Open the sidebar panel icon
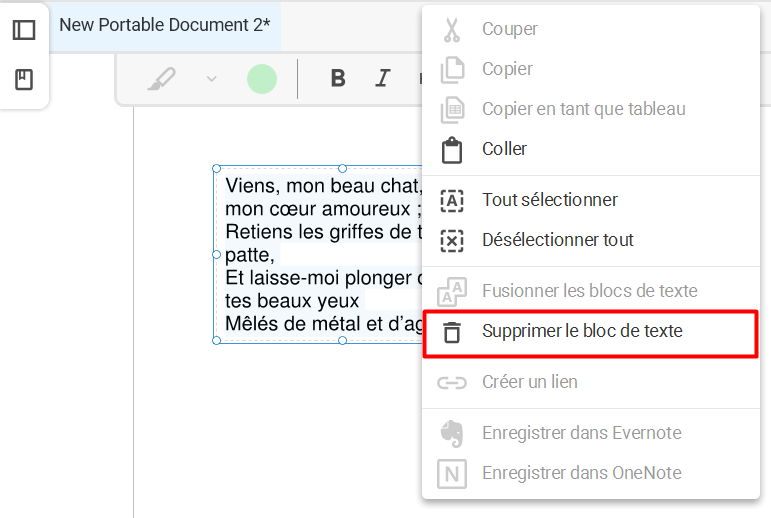771x518 pixels. pyautogui.click(x=24, y=30)
